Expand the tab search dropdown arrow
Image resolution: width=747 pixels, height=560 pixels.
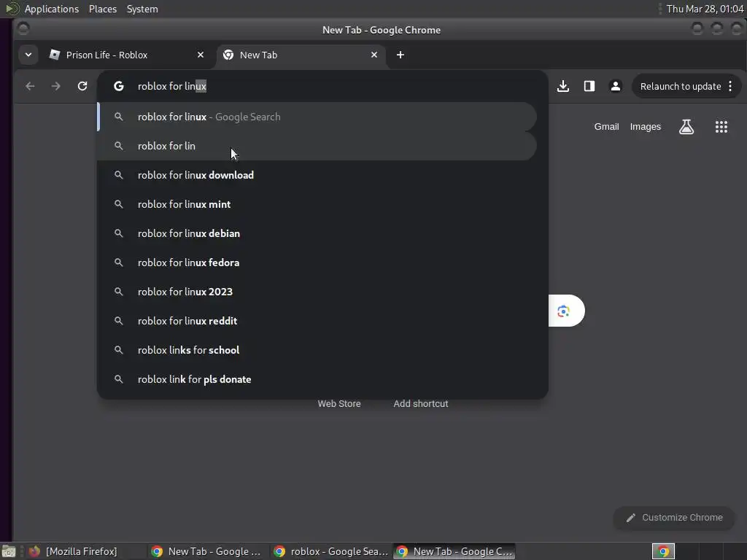[28, 55]
